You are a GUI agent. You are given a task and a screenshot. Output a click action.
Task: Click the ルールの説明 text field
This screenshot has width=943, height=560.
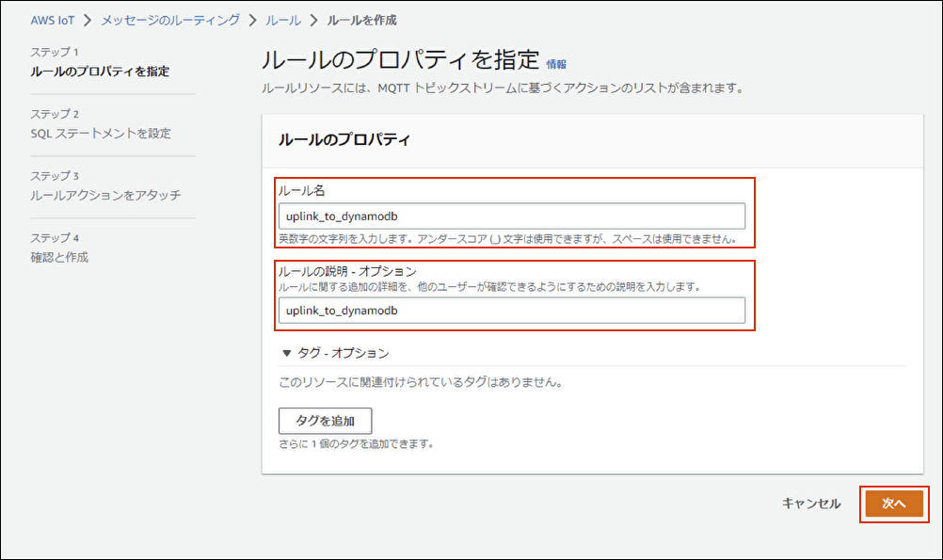click(511, 311)
